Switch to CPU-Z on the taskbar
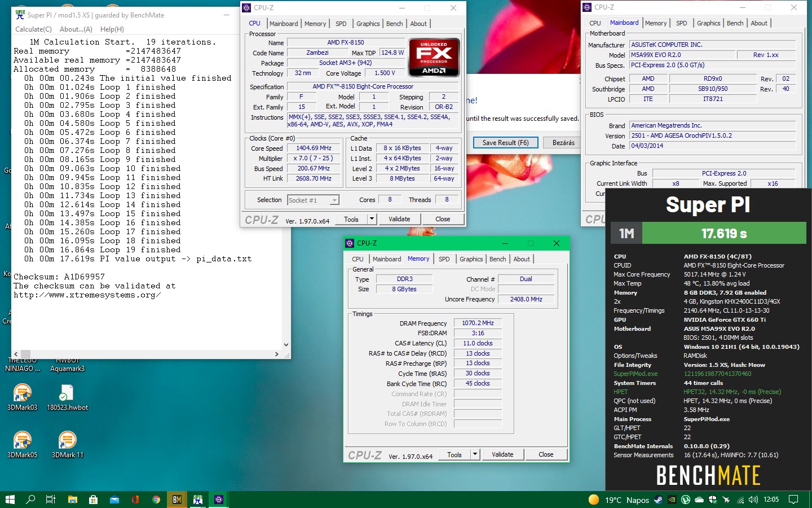 click(x=219, y=500)
